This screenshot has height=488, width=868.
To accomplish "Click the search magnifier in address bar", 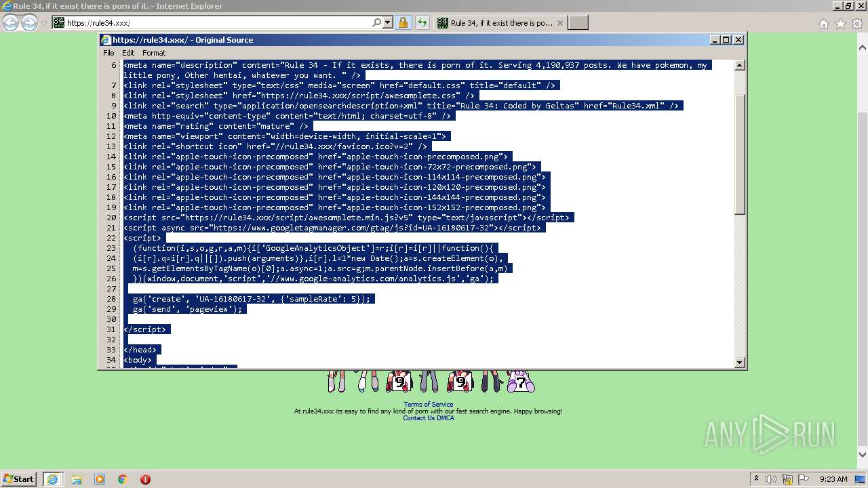I will coord(377,22).
